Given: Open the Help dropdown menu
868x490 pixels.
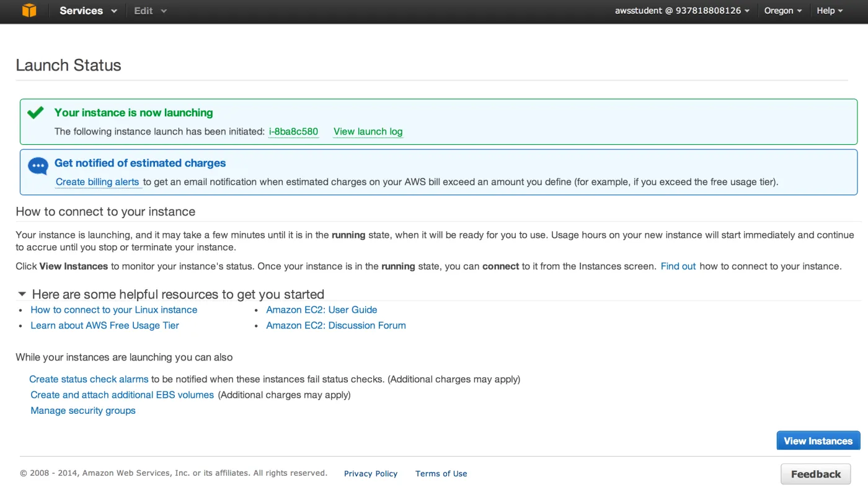Looking at the screenshot, I should tap(830, 11).
